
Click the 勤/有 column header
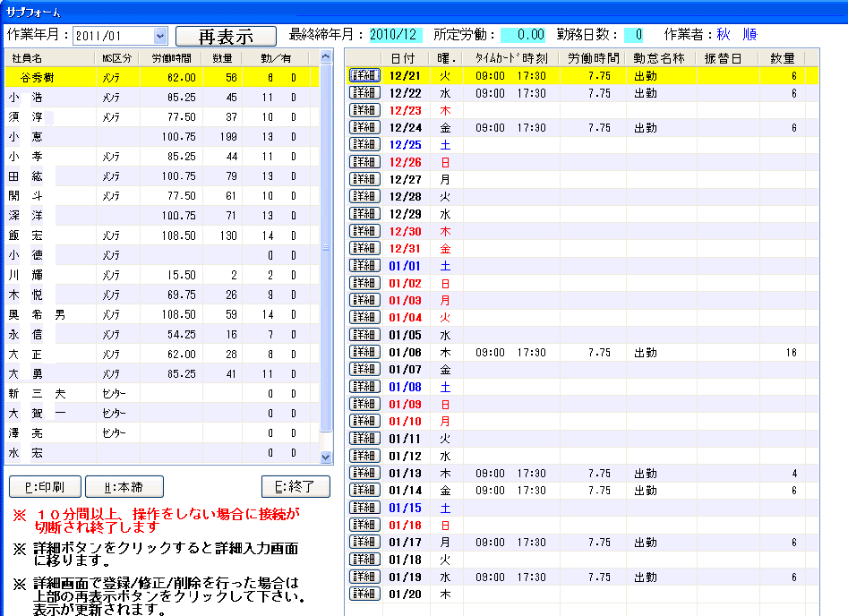click(x=276, y=58)
